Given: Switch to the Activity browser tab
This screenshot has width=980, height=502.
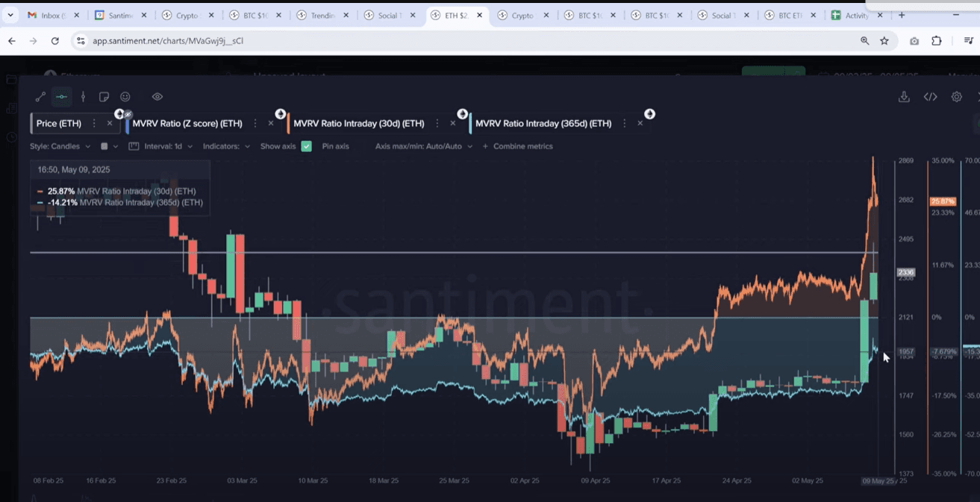Looking at the screenshot, I should pyautogui.click(x=856, y=15).
